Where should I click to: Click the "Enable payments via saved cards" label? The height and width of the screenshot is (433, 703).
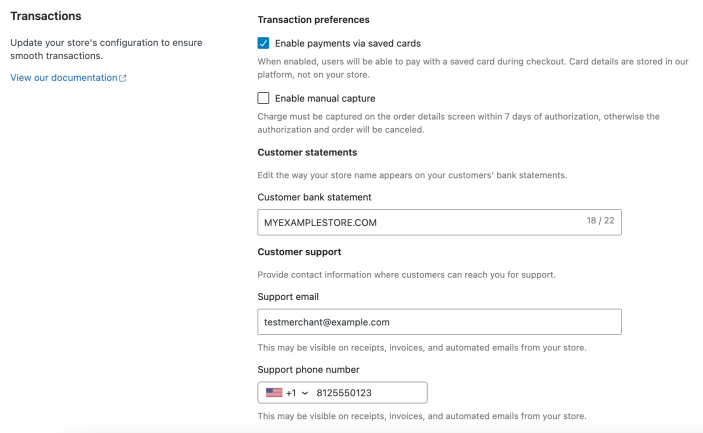click(x=347, y=43)
